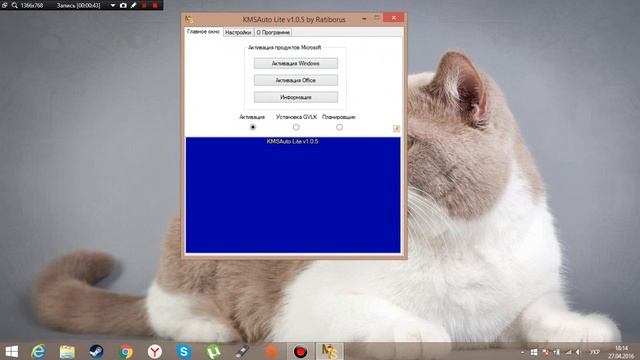Click the red flag action center tray icon
This screenshot has width=640, height=360.
coord(546,352)
